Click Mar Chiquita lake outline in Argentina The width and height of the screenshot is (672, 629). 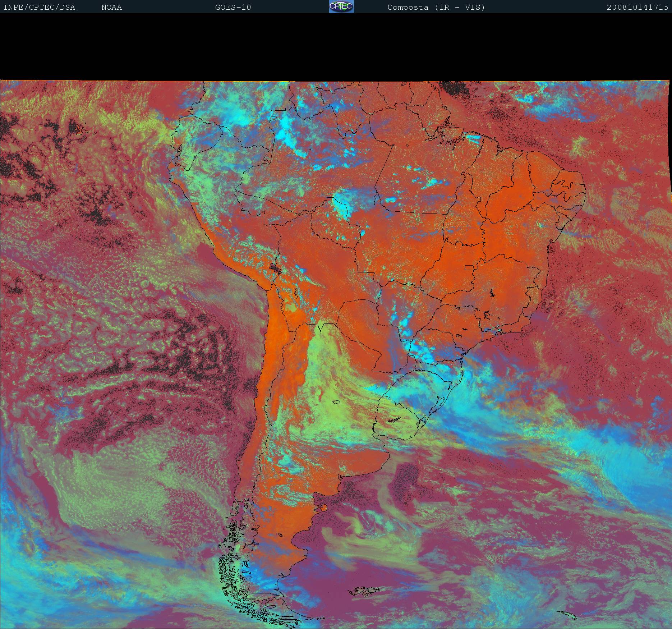336,403
